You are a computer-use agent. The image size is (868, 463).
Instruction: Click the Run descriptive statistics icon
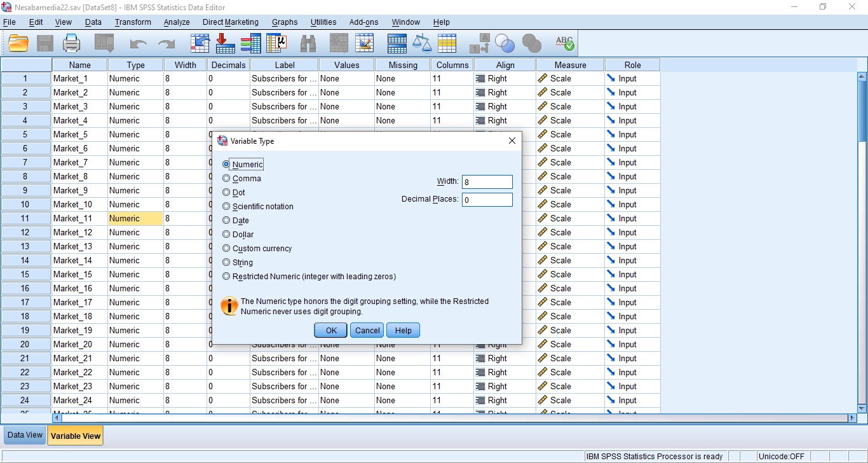[276, 43]
